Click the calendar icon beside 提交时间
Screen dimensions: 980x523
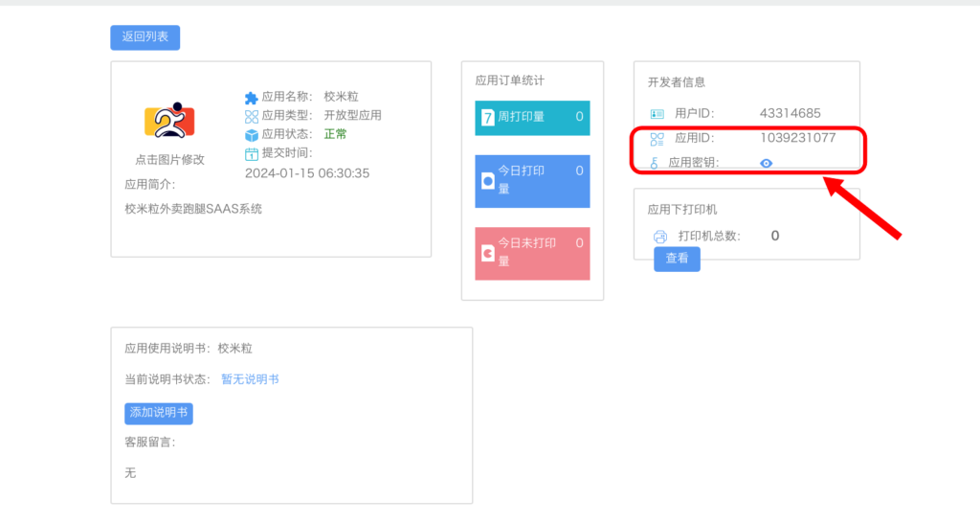pos(252,154)
